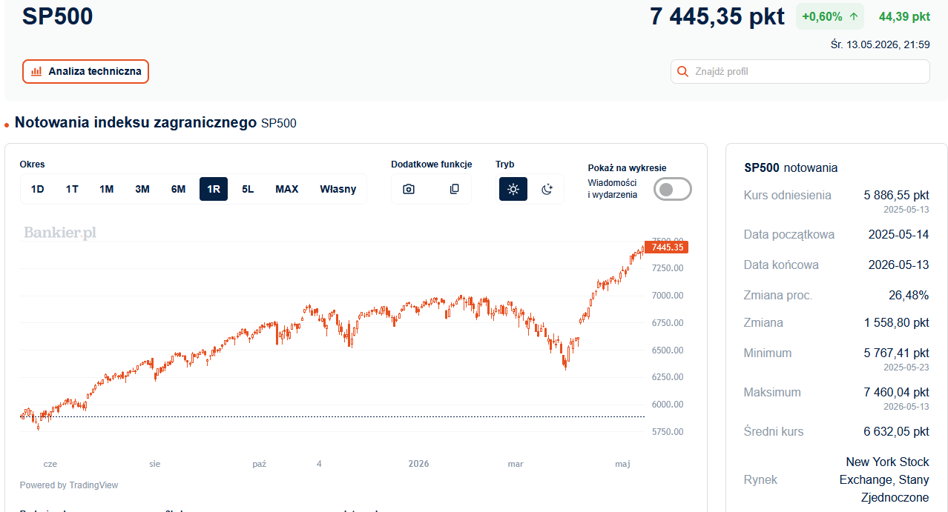The height and width of the screenshot is (512, 948).
Task: Select the 1D period
Action: coord(37,189)
